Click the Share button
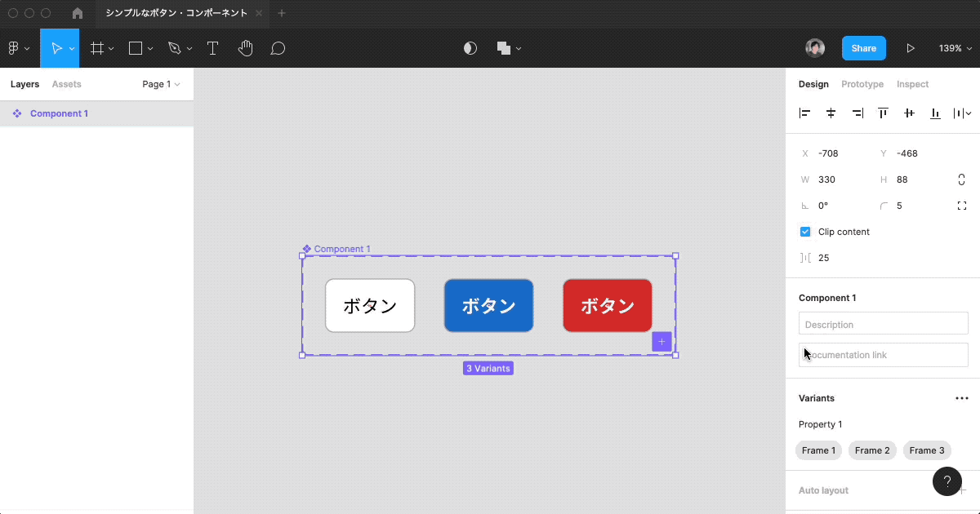Screen dimensions: 980x514 click(863, 48)
